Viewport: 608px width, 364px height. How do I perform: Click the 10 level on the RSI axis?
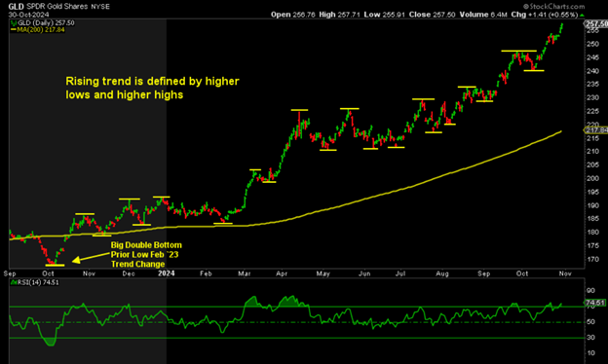click(590, 353)
